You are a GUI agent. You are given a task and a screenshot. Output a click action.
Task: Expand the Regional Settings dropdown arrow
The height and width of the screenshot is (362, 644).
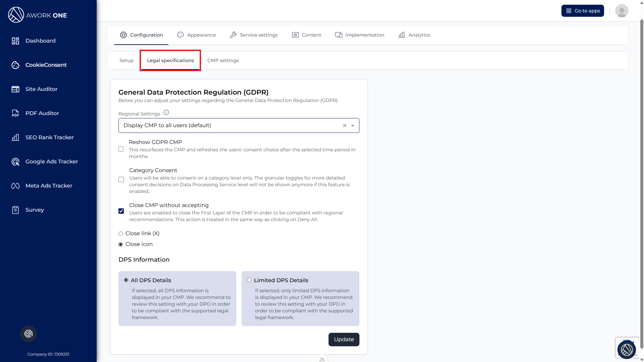pyautogui.click(x=353, y=125)
